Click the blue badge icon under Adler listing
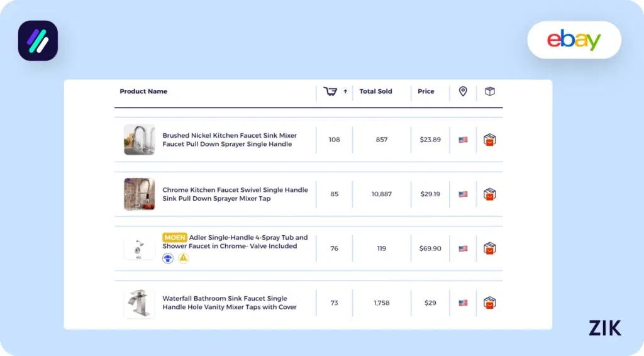This screenshot has width=644, height=356. click(x=168, y=258)
